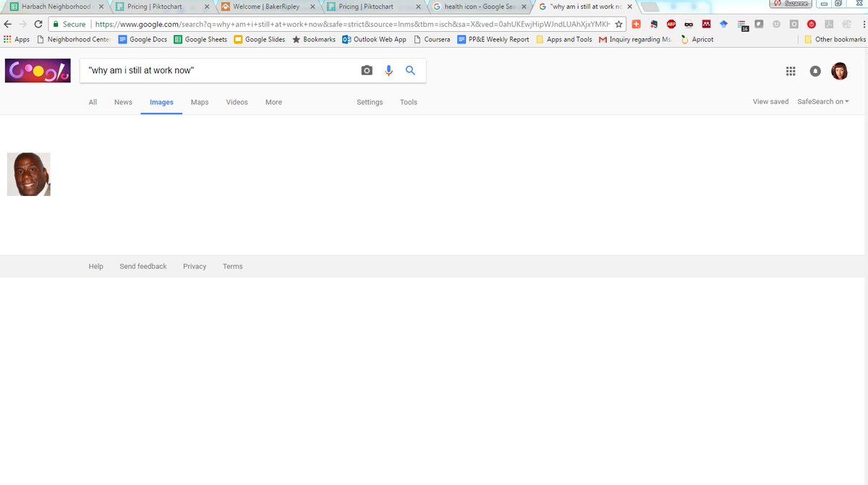
Task: Expand the SafeSearch on dropdown
Action: point(823,102)
